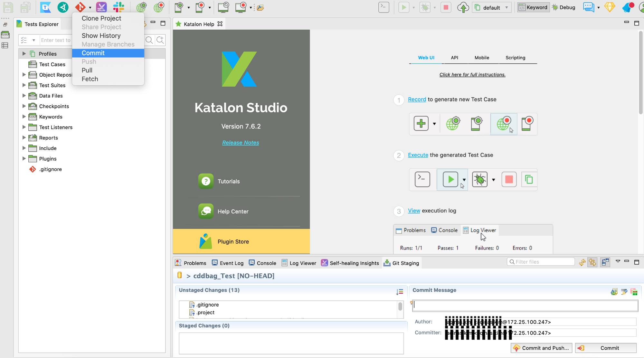Click the yellow diamond icon
This screenshot has height=358, width=644.
(x=610, y=7)
